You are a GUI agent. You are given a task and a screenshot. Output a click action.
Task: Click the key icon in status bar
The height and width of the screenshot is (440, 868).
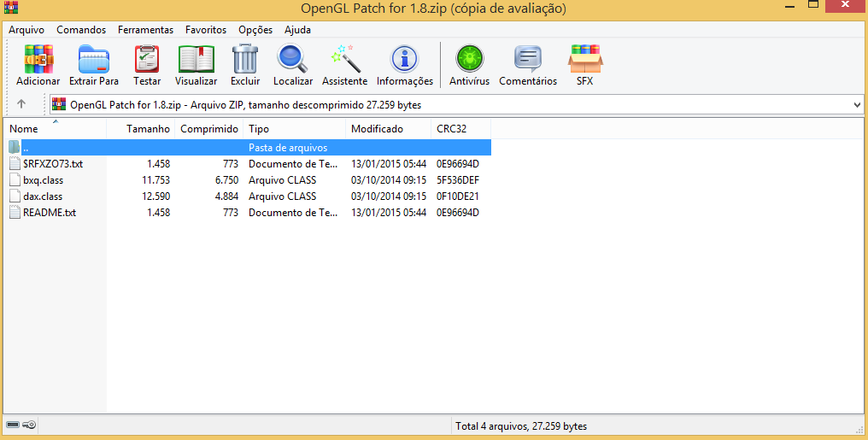tap(30, 425)
